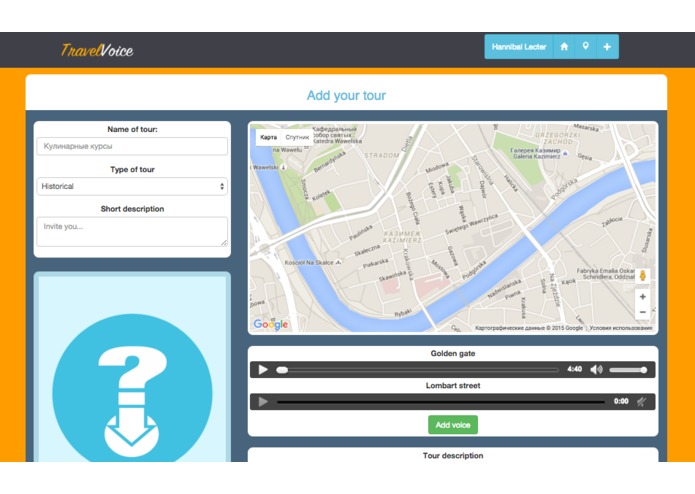Image resolution: width=695 pixels, height=494 pixels.
Task: Click Galeria Kazimierz marker on map
Action: (x=566, y=153)
